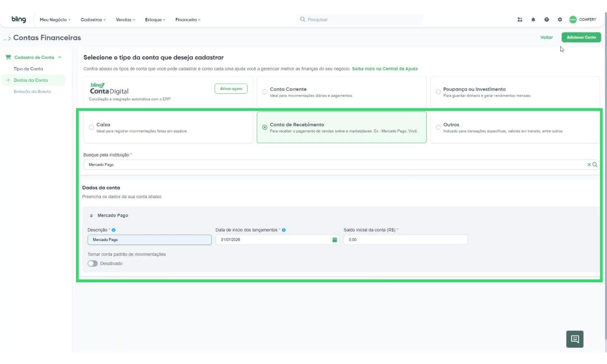The width and height of the screenshot is (607, 364).
Task: Click the search magnifier in the top bar
Action: (303, 19)
